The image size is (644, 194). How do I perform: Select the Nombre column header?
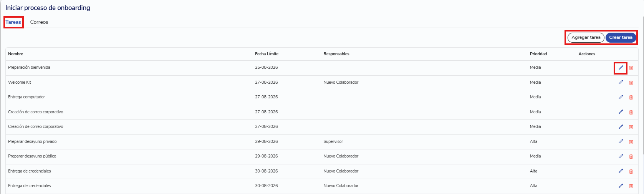(16, 54)
